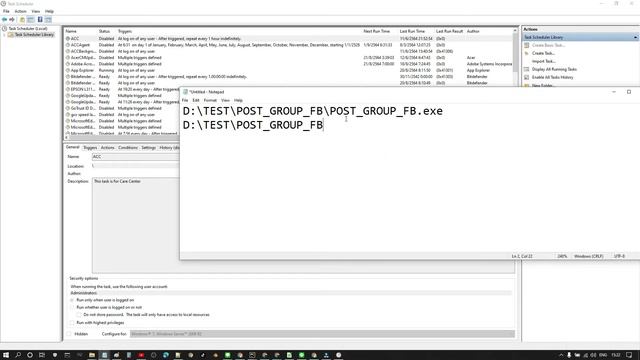Screen dimensions: 640x360
Task: Click the Show/Hide Action Pane toolbar icon
Action: coord(48,20)
